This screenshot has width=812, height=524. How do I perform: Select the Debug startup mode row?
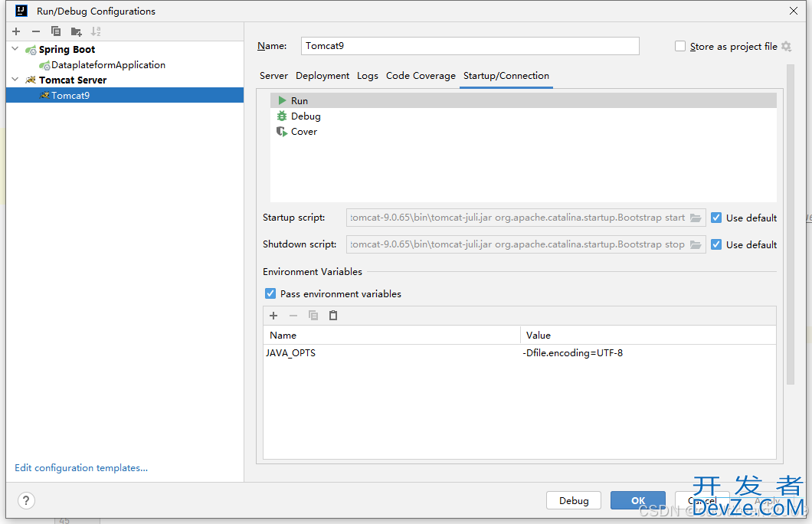(523, 116)
